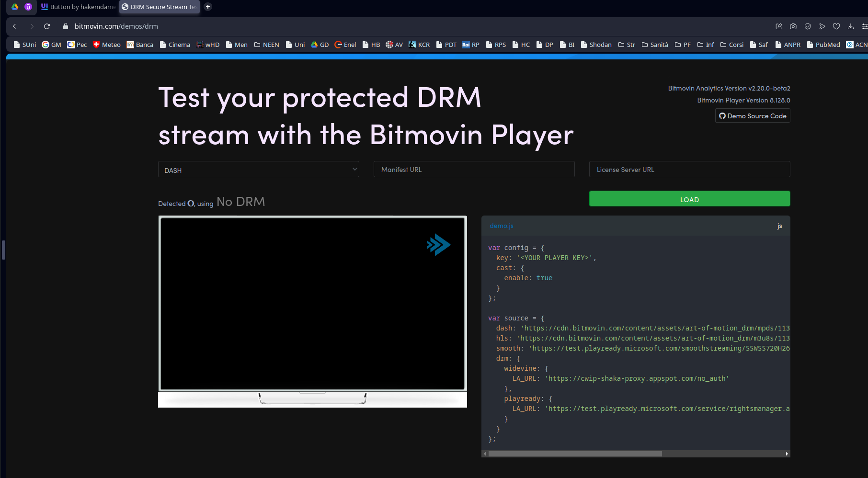This screenshot has width=868, height=478.
Task: Click the send arrow icon in toolbar
Action: [x=822, y=26]
